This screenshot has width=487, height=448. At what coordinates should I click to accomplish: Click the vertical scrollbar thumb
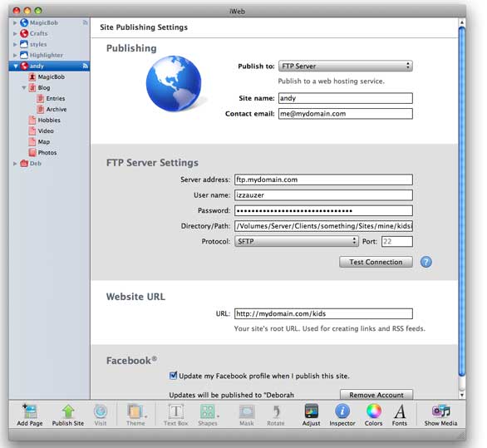462,202
